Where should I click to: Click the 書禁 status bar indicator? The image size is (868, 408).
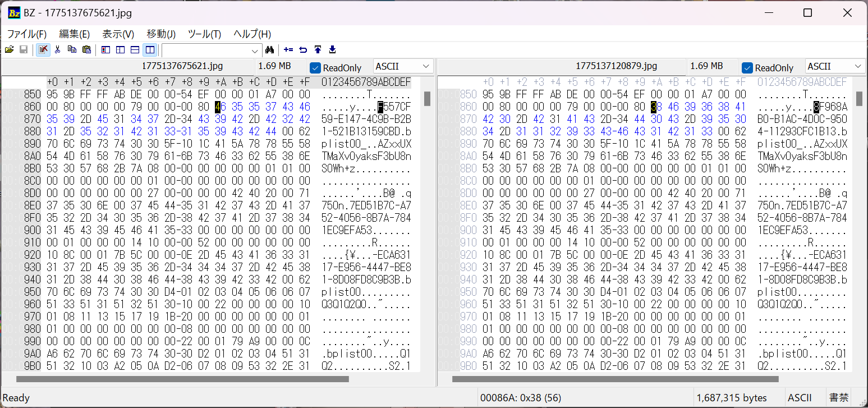(839, 398)
